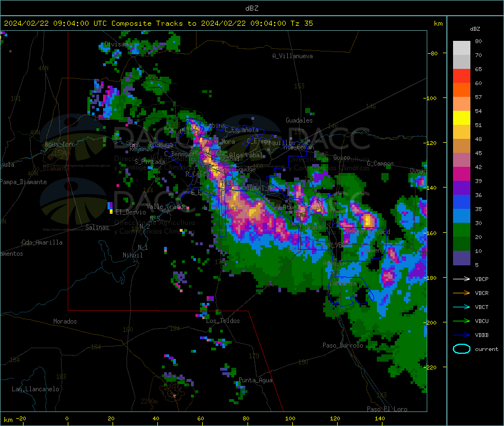The width and height of the screenshot is (504, 426).
Task: Click the green VBCU arrow in legend
Action: click(461, 321)
